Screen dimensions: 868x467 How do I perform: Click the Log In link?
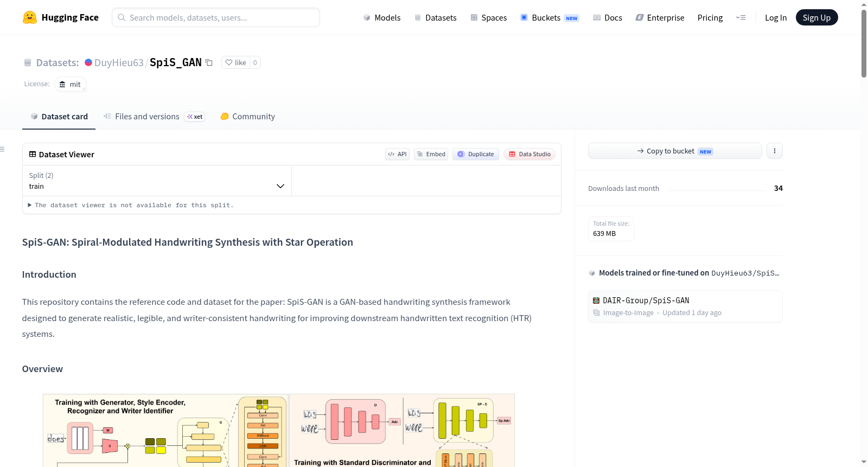click(x=776, y=17)
